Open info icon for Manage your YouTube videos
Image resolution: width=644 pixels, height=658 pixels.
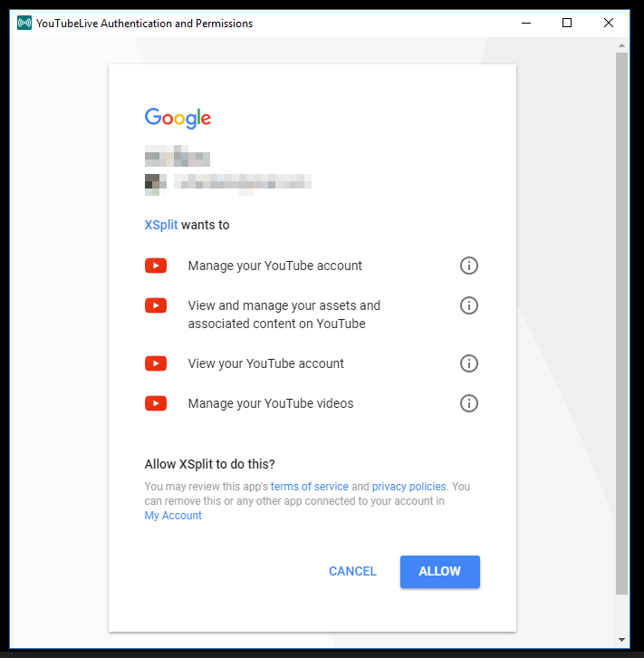[x=469, y=403]
